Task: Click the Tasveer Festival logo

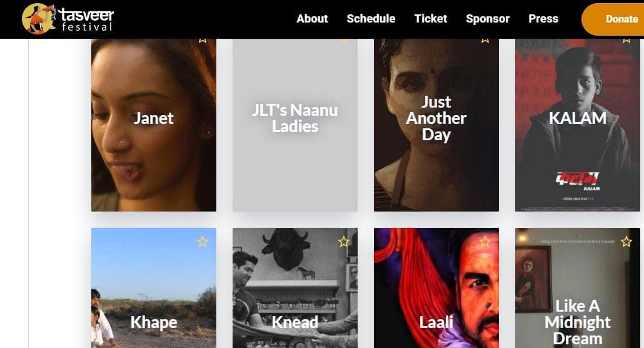Action: (68, 19)
